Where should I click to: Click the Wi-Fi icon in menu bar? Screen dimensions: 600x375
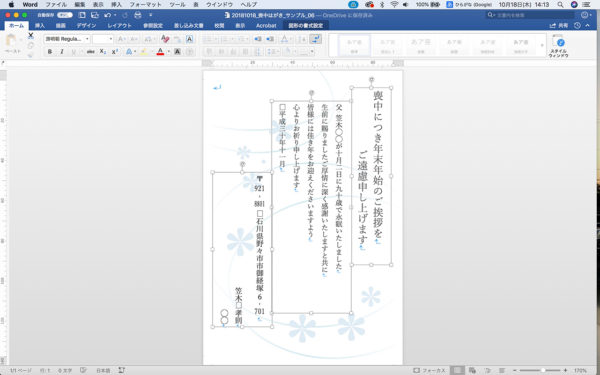(394, 5)
